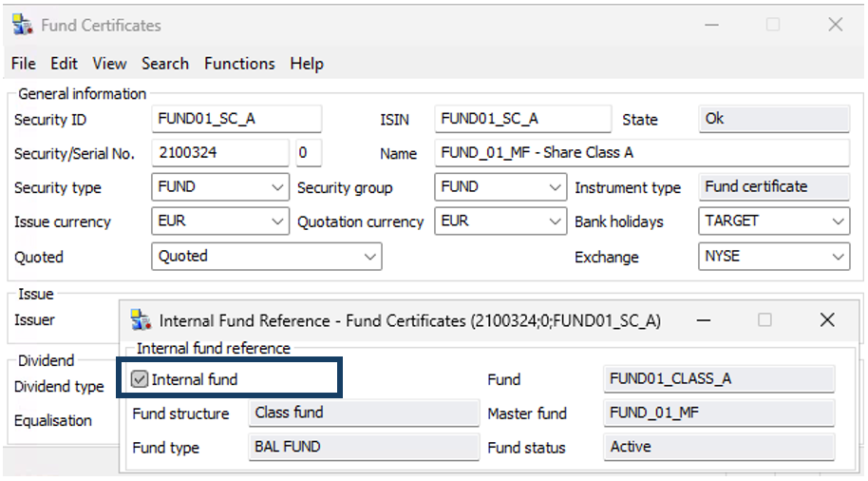The width and height of the screenshot is (868, 481).
Task: Open the Help menu
Action: click(x=307, y=64)
